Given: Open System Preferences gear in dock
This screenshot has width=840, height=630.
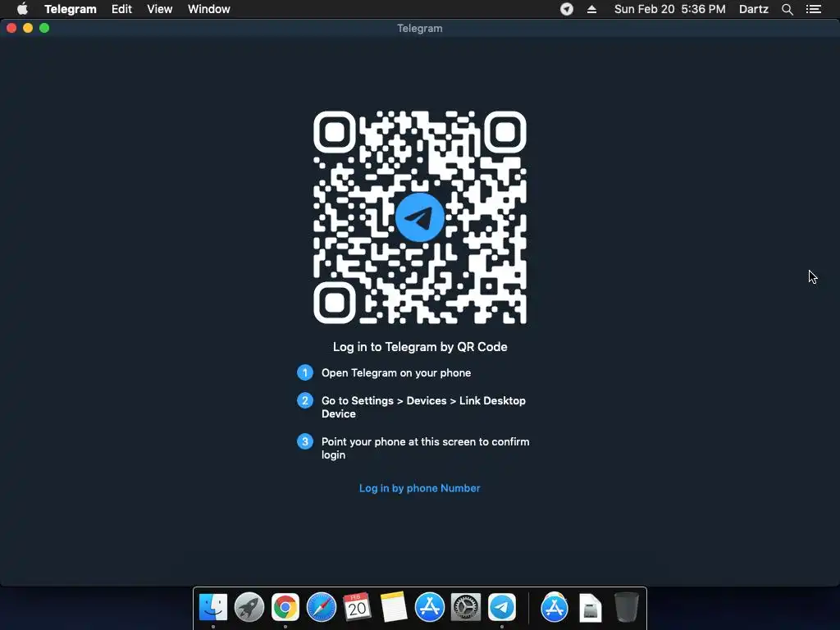Looking at the screenshot, I should coord(466,607).
